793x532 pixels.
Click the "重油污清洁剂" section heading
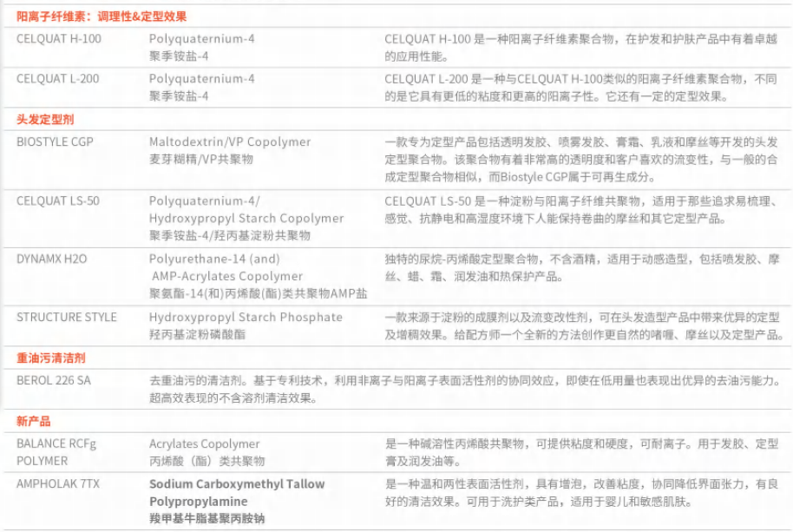click(x=50, y=358)
